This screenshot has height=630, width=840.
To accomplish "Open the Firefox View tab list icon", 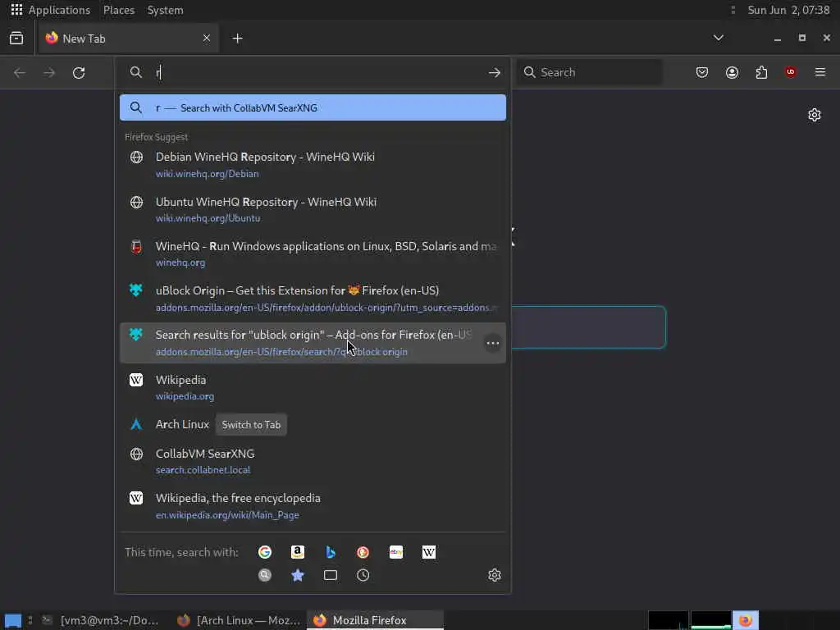I will pos(16,38).
